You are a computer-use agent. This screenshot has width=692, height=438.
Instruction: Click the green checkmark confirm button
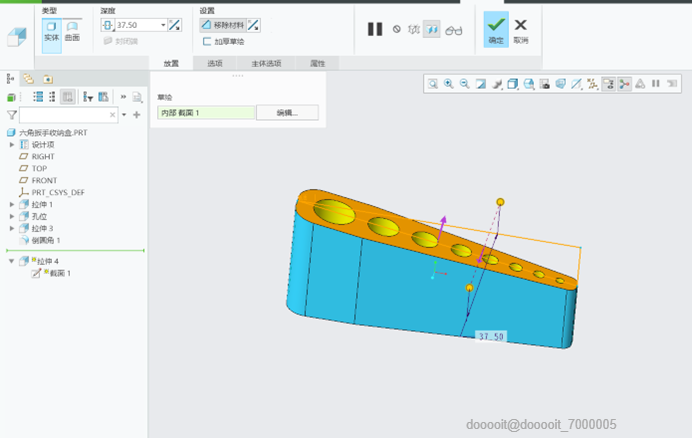click(x=496, y=29)
